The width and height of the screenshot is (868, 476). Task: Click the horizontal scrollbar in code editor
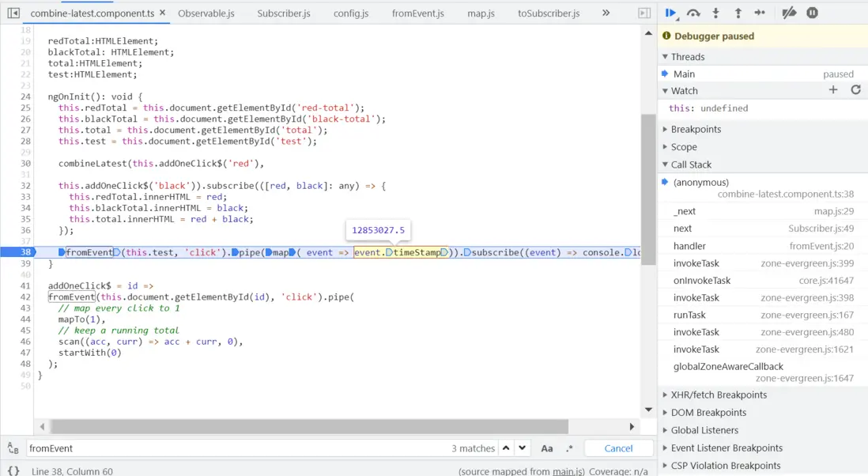coord(308,426)
